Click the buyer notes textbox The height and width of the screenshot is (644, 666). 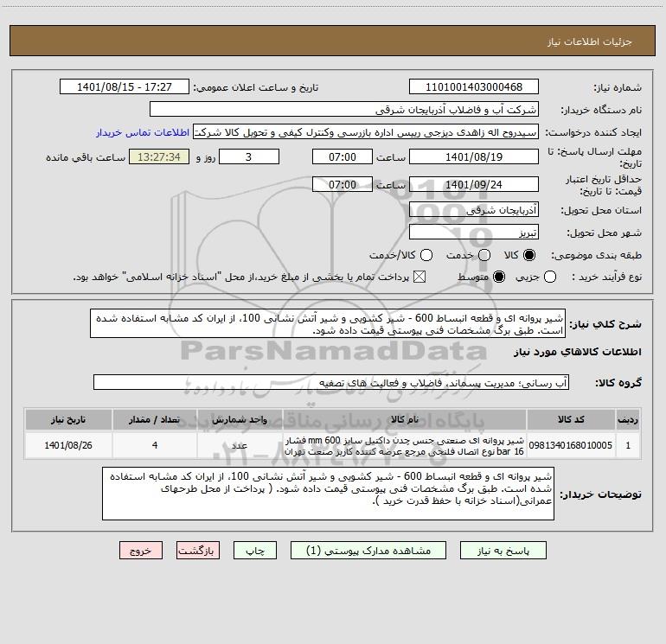pos(329,494)
